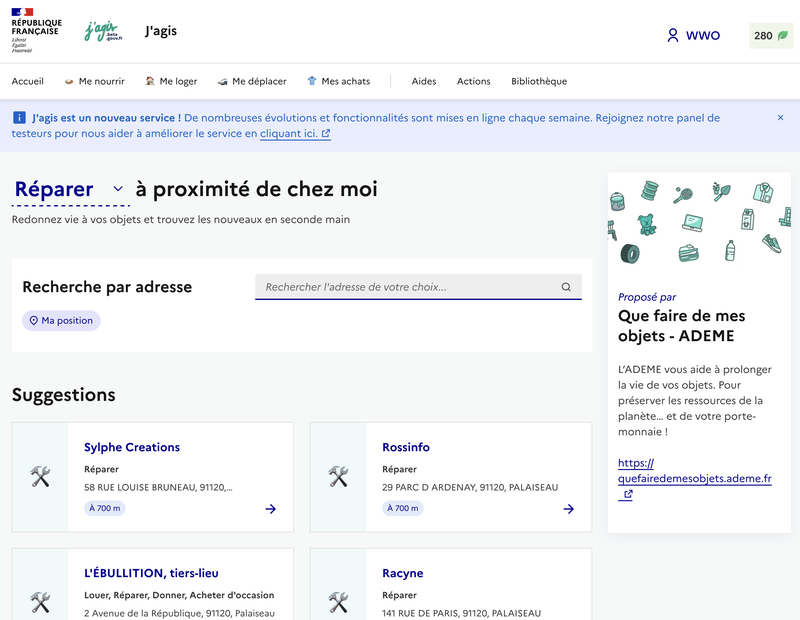
Task: Open the Mes achats section
Action: [338, 81]
